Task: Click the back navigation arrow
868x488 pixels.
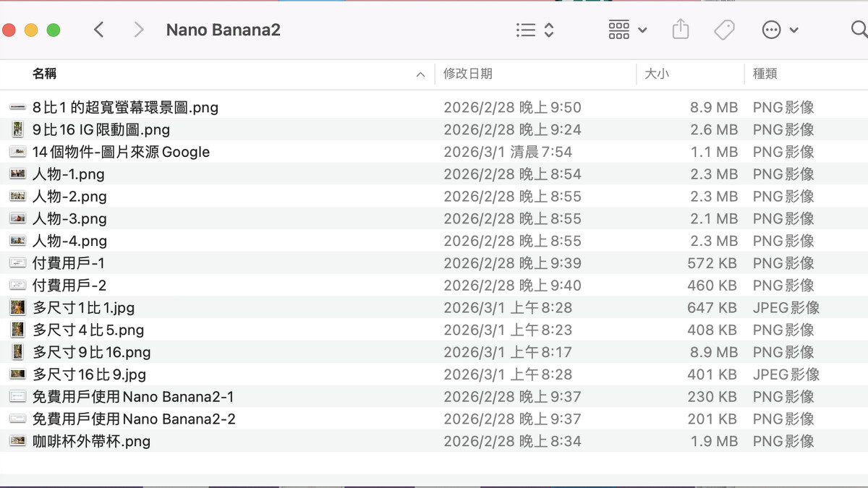Action: click(99, 30)
